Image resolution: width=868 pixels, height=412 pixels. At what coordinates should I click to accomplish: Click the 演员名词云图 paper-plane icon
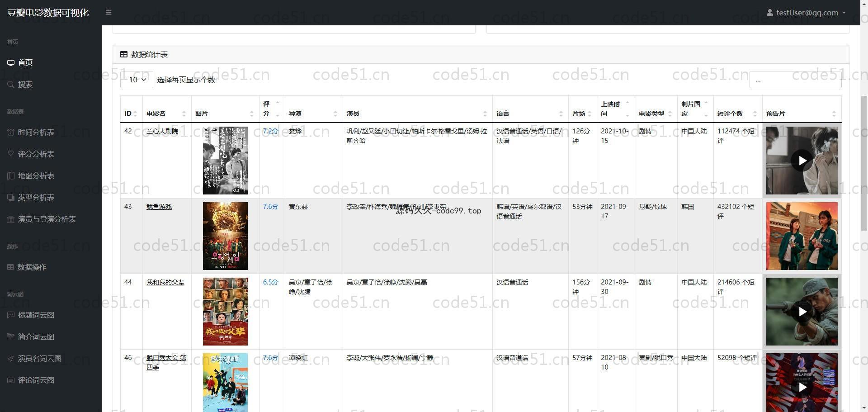[x=11, y=359]
